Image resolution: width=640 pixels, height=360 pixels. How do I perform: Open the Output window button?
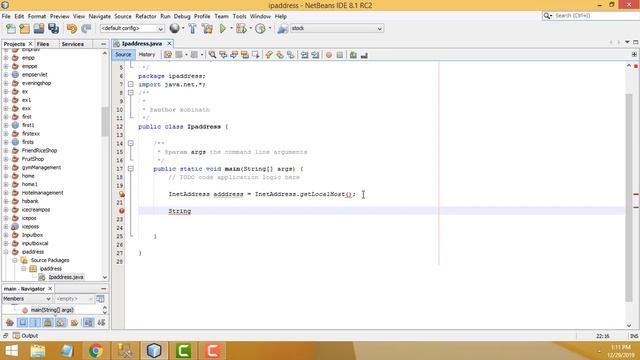(25, 336)
